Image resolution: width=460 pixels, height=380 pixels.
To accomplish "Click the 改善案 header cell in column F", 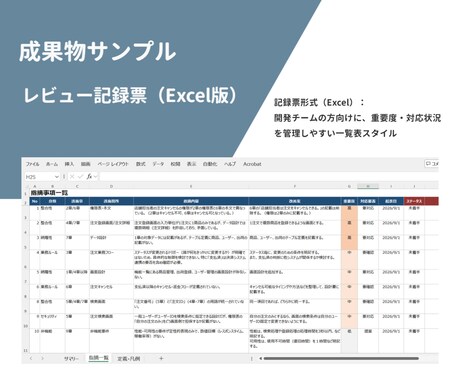I will (x=295, y=201).
